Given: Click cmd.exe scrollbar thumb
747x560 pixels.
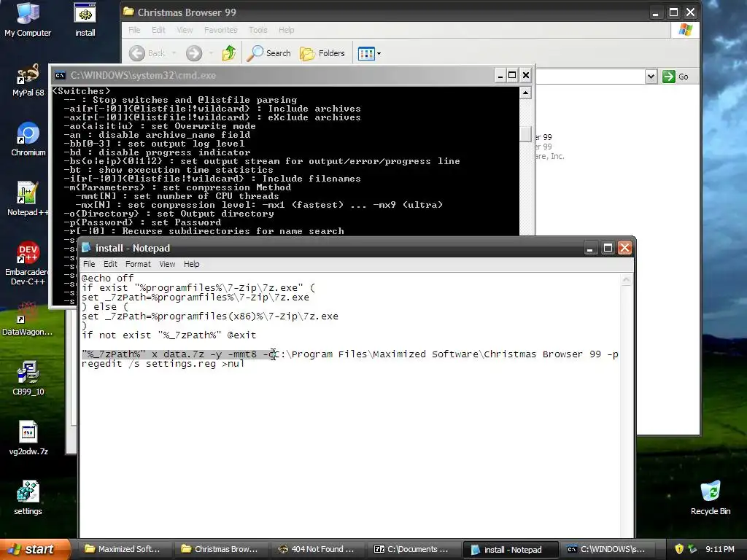Looking at the screenshot, I should click(x=525, y=134).
